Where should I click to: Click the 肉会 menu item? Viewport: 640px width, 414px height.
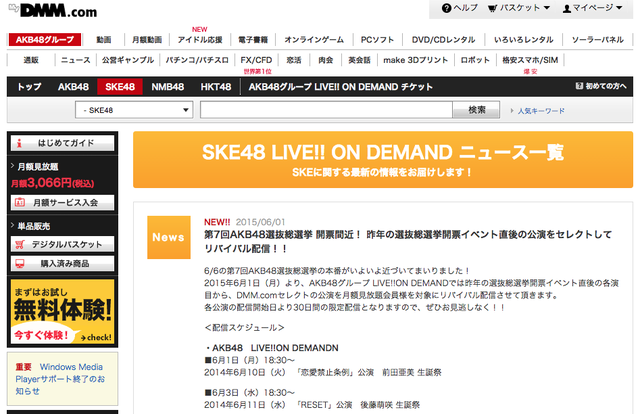pos(325,60)
